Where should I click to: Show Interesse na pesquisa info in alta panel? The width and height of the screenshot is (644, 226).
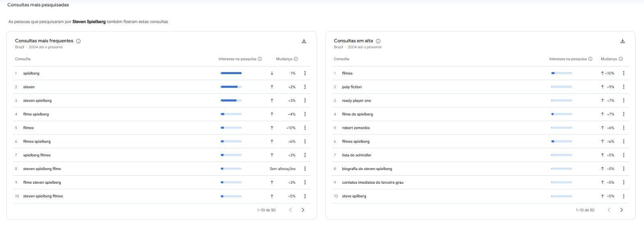[x=590, y=59]
